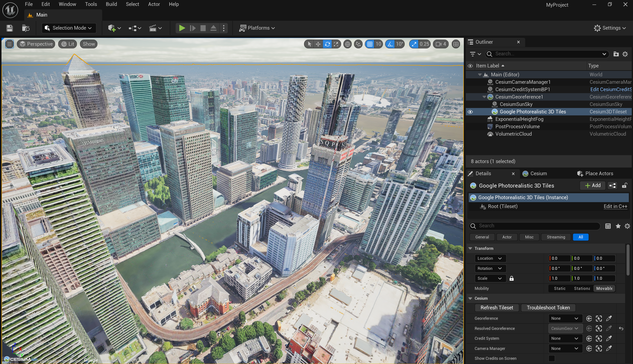Switch to the Cesium panel tab
This screenshot has width=633, height=364.
(538, 174)
